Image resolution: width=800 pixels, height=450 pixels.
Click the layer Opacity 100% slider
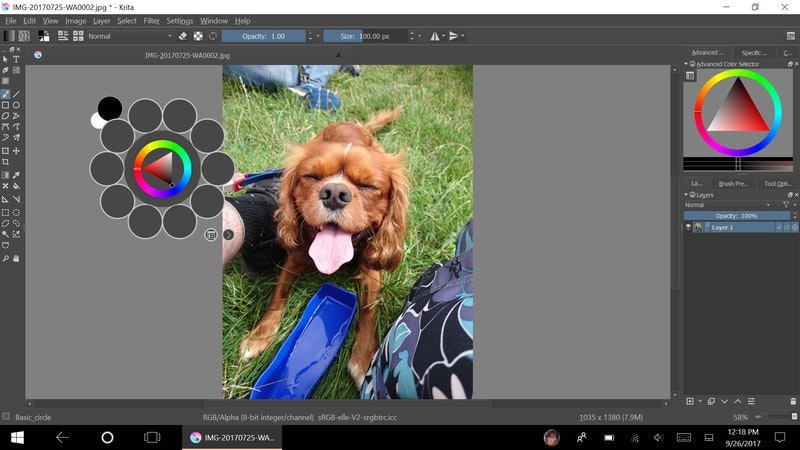736,215
